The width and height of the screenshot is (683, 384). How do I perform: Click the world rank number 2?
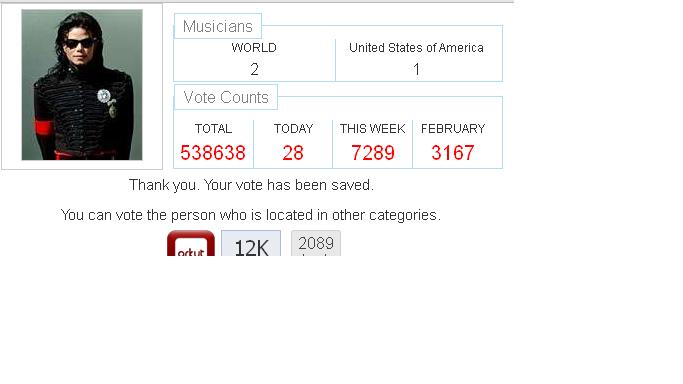pos(254,69)
